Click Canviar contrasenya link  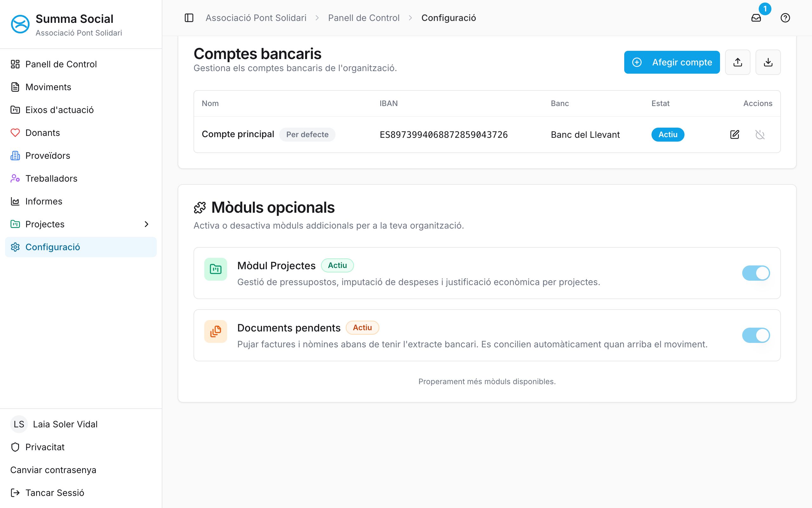[x=53, y=470]
